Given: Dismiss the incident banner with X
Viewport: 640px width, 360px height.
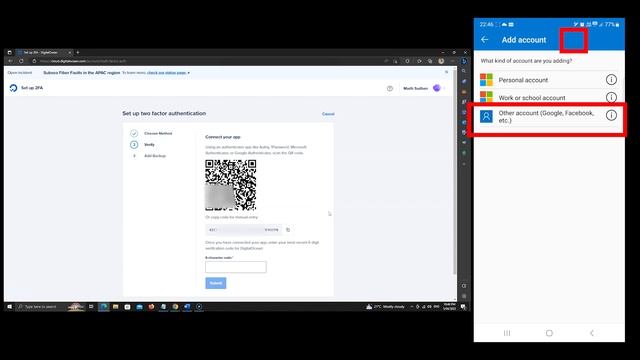Looking at the screenshot, I should pos(447,72).
